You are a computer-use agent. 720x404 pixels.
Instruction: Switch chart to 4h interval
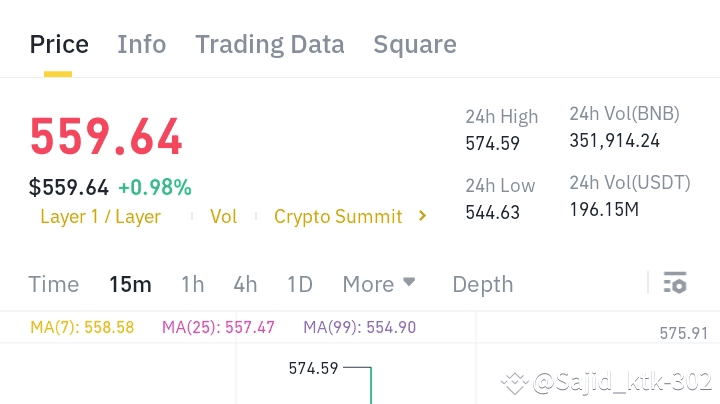(245, 284)
